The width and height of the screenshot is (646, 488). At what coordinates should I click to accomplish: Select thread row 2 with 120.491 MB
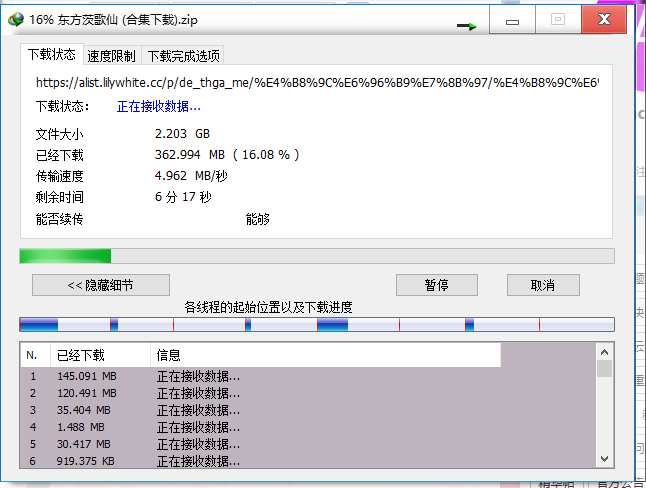coord(308,393)
